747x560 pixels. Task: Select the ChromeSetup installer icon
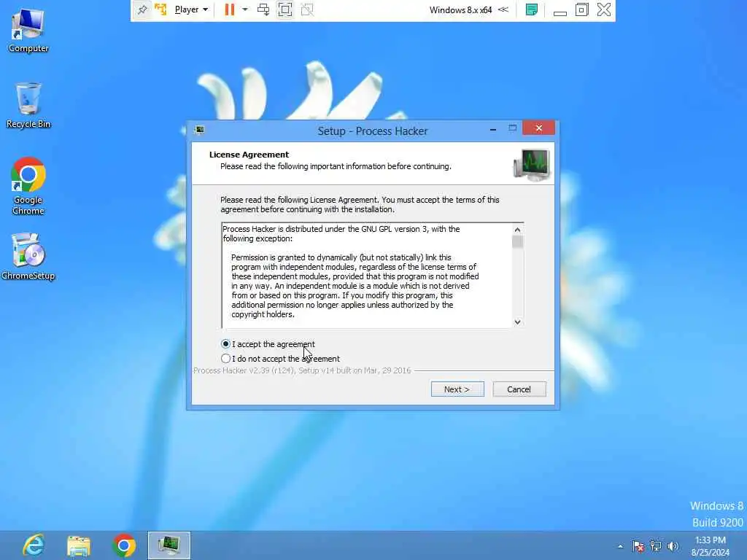28,256
